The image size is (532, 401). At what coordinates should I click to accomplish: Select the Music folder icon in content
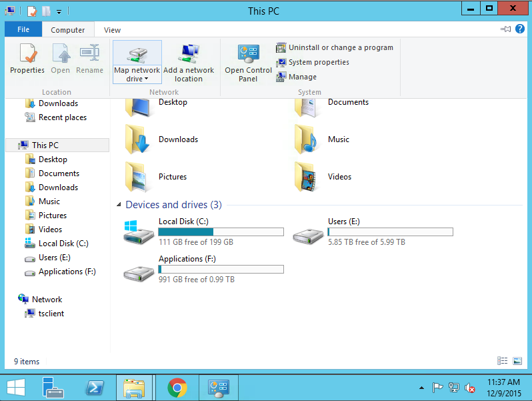click(307, 139)
